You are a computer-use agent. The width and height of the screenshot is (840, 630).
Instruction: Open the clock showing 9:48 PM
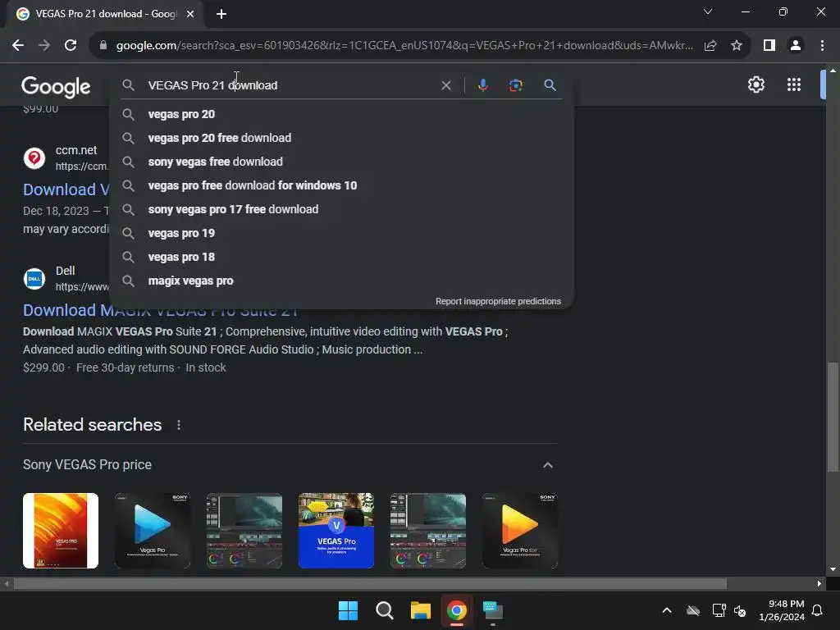pos(782,610)
